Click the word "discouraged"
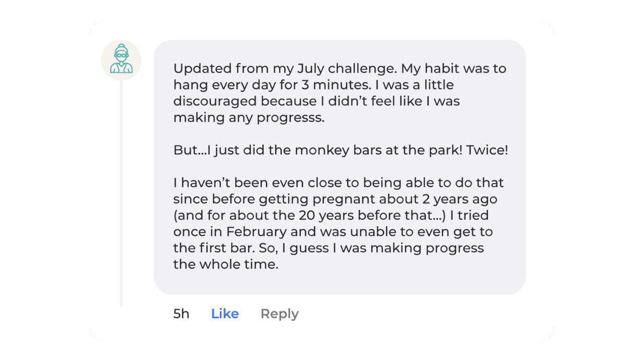The image size is (644, 362). click(x=215, y=101)
